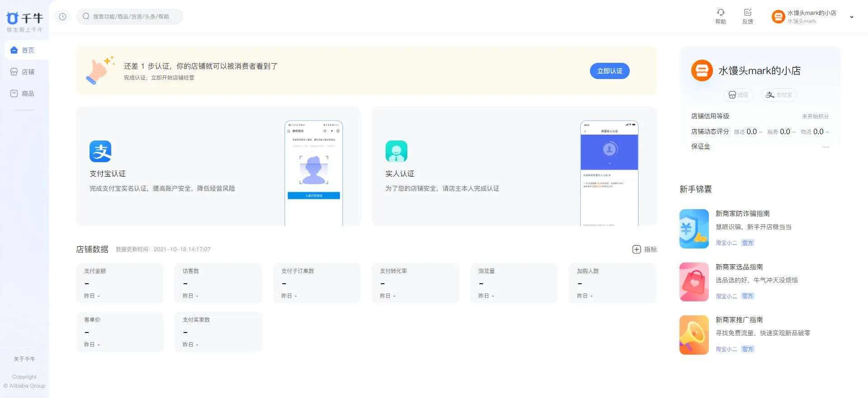Viewport: 868px width, 398px height.
Task: Click the 支付买家数 data card
Action: tap(218, 332)
